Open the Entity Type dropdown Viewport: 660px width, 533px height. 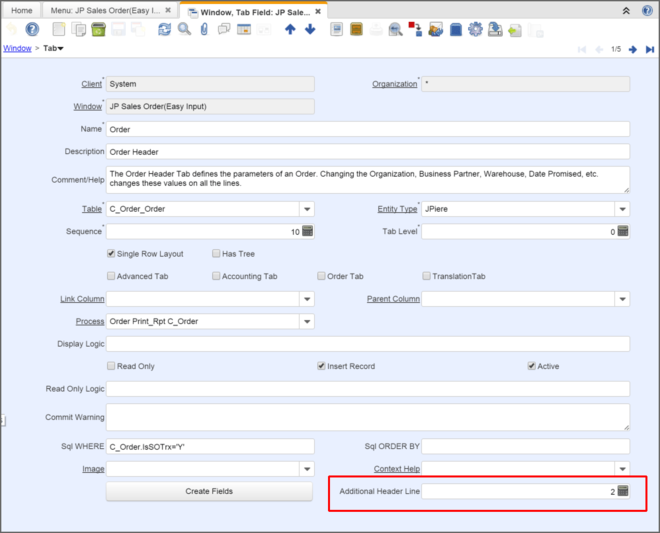click(622, 209)
